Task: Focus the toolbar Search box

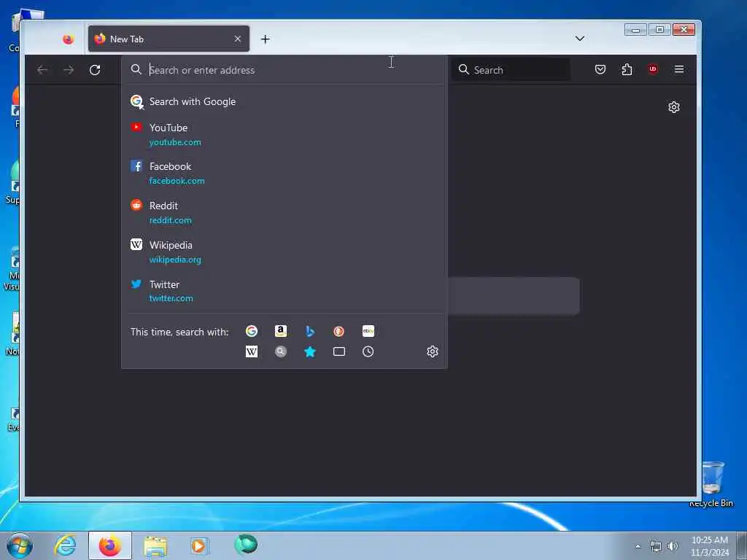Action: [x=511, y=70]
